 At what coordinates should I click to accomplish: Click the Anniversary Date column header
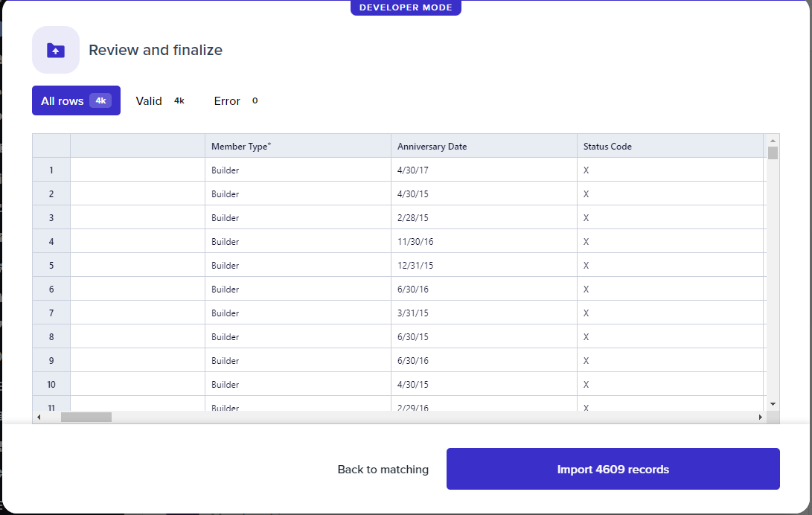485,146
